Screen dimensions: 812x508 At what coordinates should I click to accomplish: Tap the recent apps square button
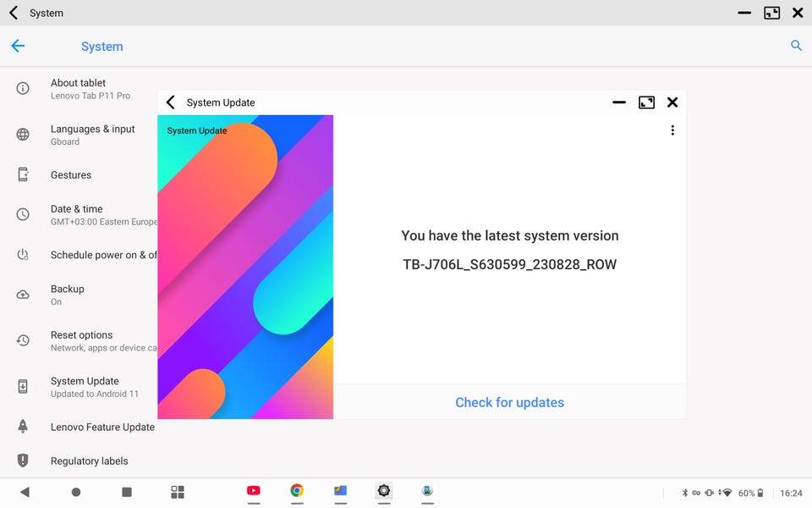point(127,492)
